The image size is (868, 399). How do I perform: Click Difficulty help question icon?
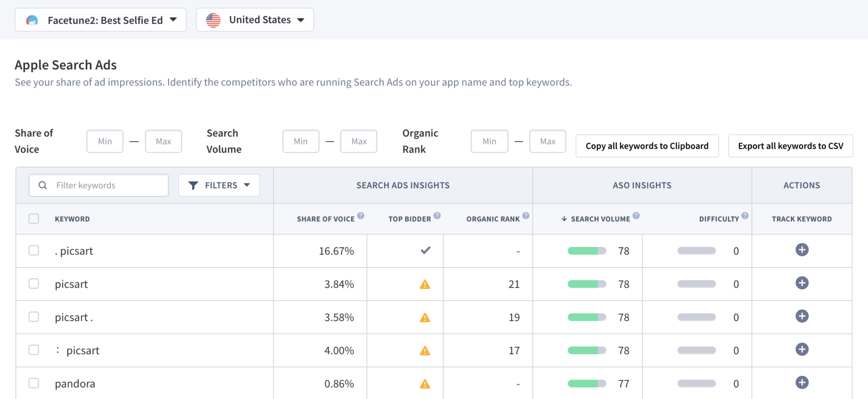tap(745, 215)
